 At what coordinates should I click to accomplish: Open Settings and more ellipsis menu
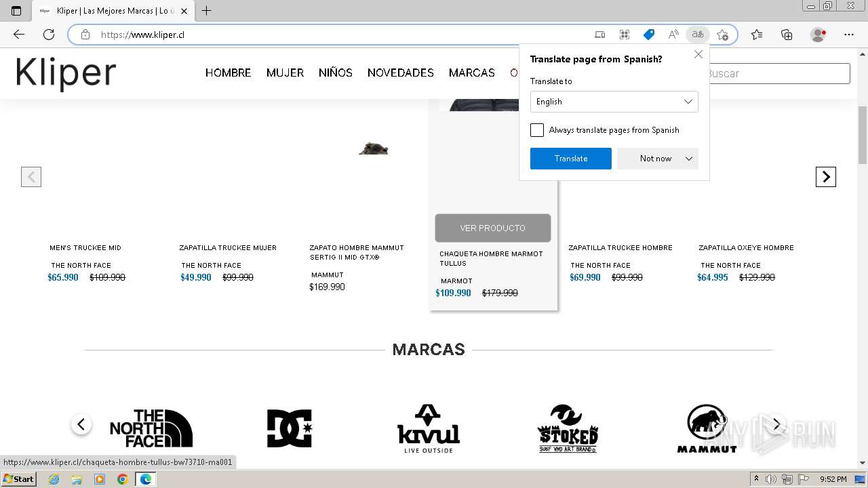pos(849,35)
